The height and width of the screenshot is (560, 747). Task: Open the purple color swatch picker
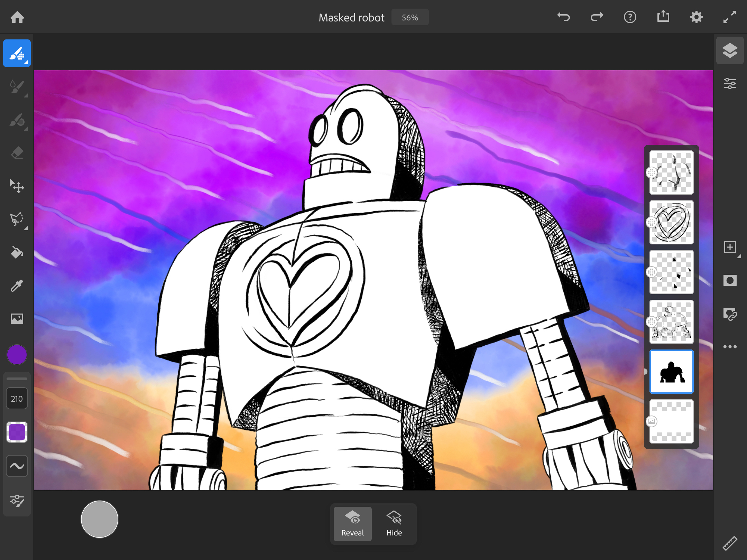(x=17, y=354)
